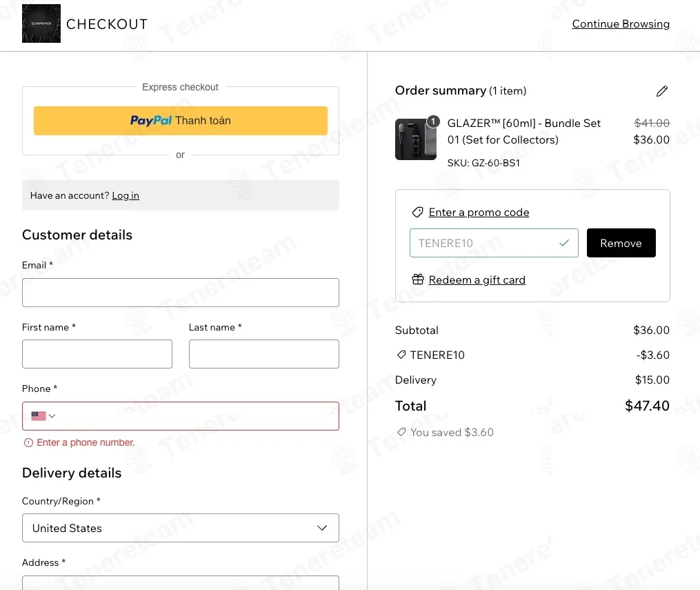Focus the First name field
The height and width of the screenshot is (590, 700).
coord(97,354)
